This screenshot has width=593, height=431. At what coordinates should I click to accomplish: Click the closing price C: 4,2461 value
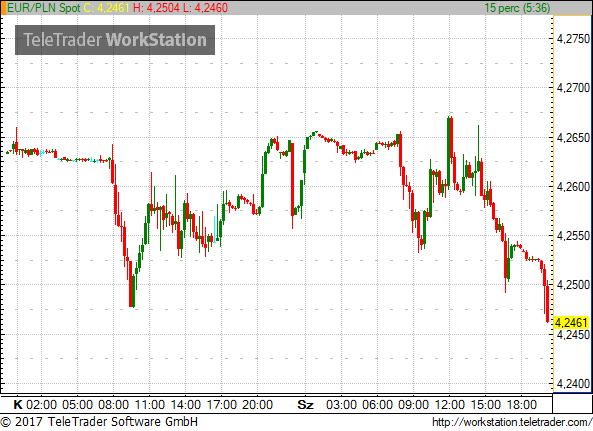[106, 8]
